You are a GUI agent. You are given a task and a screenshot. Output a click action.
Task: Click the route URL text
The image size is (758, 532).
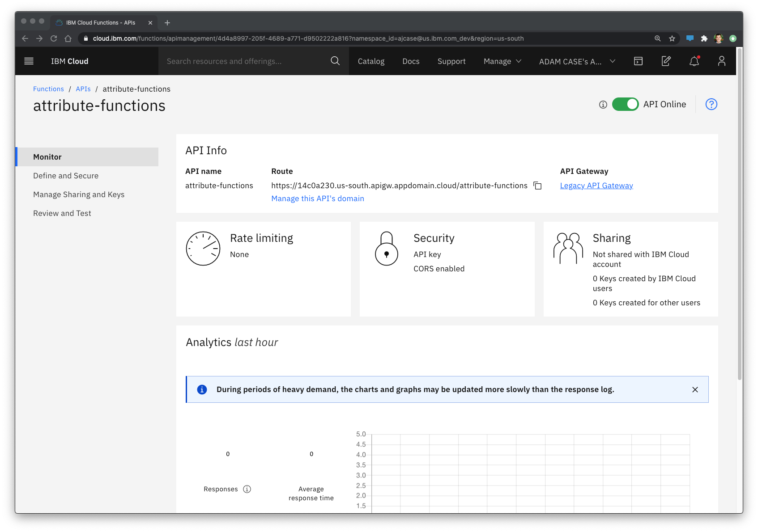coord(399,186)
